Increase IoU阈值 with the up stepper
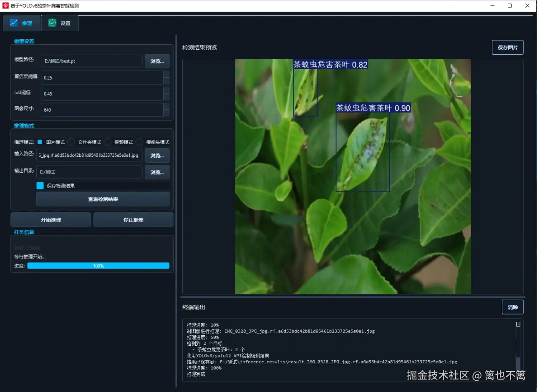This screenshot has width=537, height=392. coord(166,90)
